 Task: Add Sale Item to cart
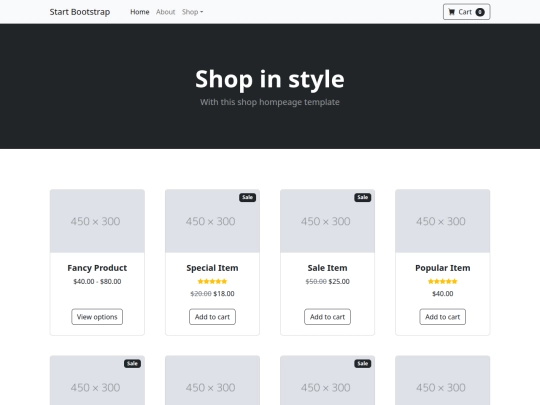(x=328, y=316)
